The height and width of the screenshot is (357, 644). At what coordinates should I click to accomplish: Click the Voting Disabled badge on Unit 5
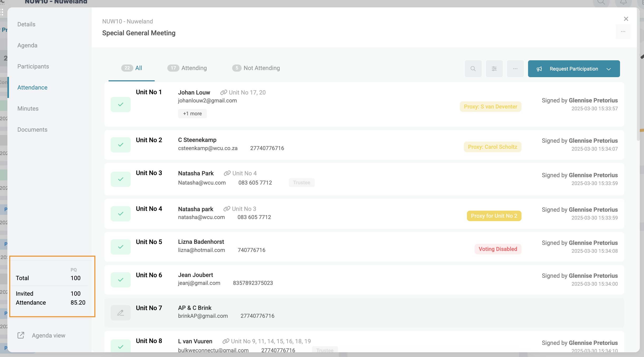pyautogui.click(x=497, y=249)
